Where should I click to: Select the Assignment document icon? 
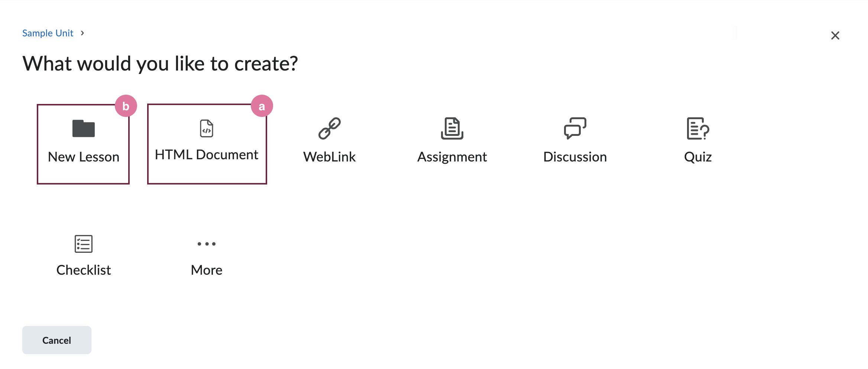(x=452, y=128)
